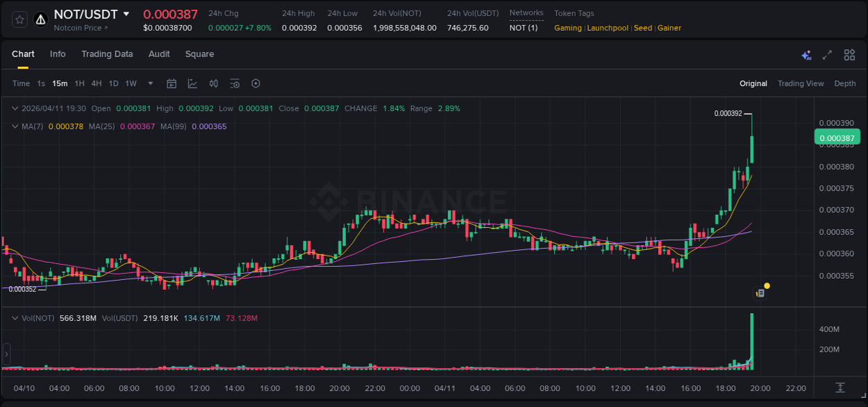This screenshot has width=868, height=407.
Task: Click the NOT (1) network value
Action: (x=524, y=28)
